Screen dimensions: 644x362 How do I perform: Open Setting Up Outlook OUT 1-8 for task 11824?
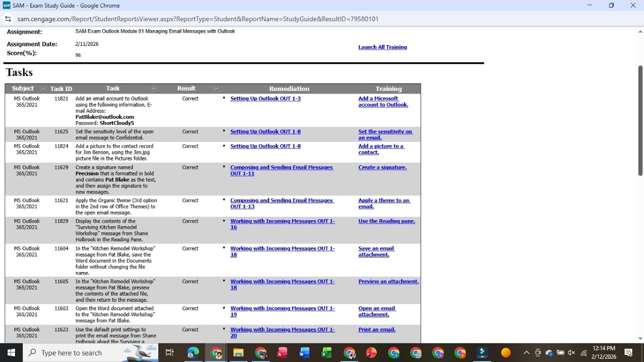(265, 146)
